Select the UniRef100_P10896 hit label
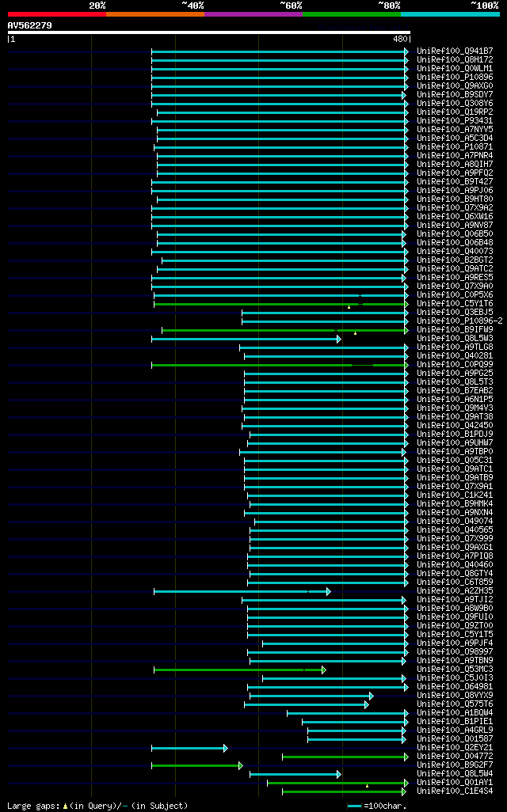507x812 pixels. click(456, 77)
